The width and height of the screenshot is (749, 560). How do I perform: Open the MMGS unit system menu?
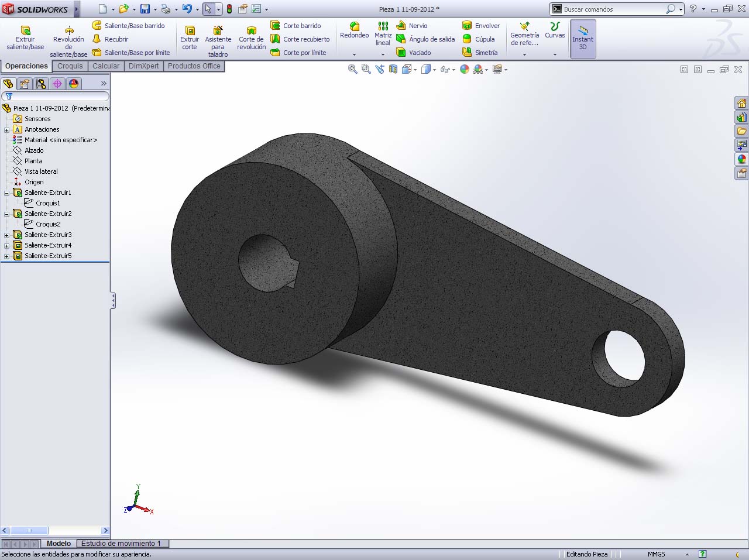click(x=657, y=554)
